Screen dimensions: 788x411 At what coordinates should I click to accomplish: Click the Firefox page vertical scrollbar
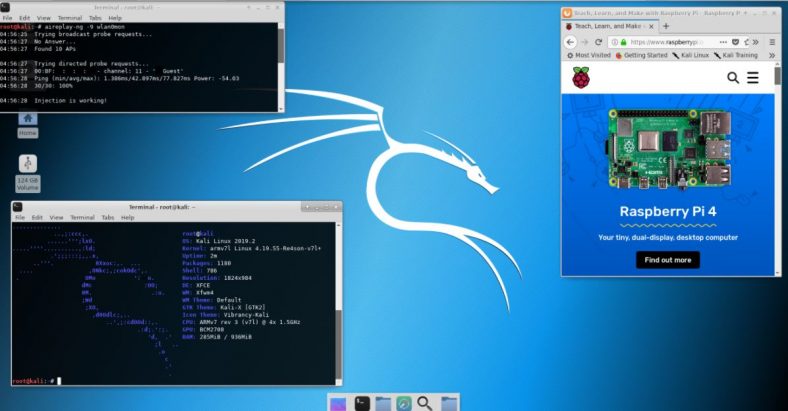coord(778,171)
